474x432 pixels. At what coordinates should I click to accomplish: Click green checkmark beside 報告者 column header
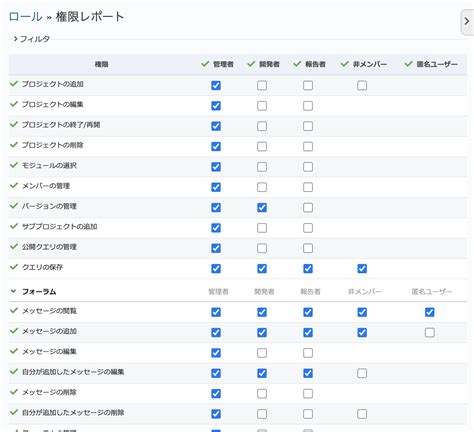(x=297, y=64)
